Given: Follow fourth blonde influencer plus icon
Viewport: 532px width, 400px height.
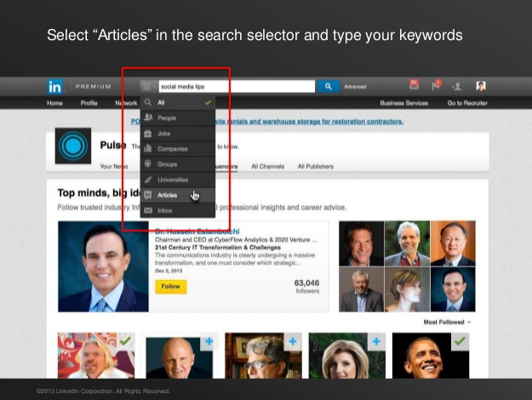Looking at the screenshot, I should [376, 341].
